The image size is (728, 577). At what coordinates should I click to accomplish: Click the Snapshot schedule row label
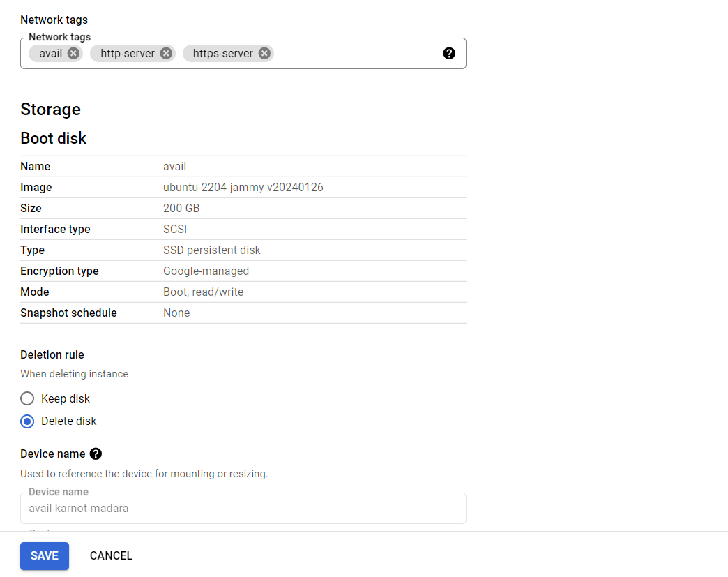pyautogui.click(x=69, y=313)
